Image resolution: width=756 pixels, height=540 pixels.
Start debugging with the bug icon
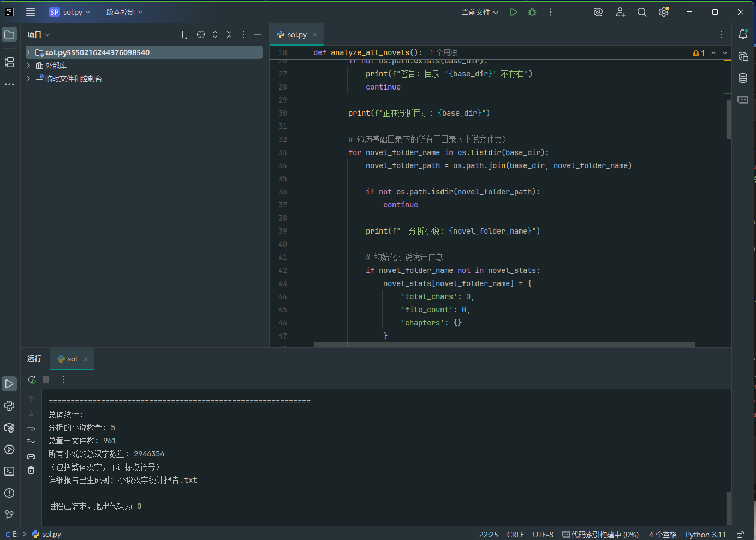pyautogui.click(x=532, y=12)
